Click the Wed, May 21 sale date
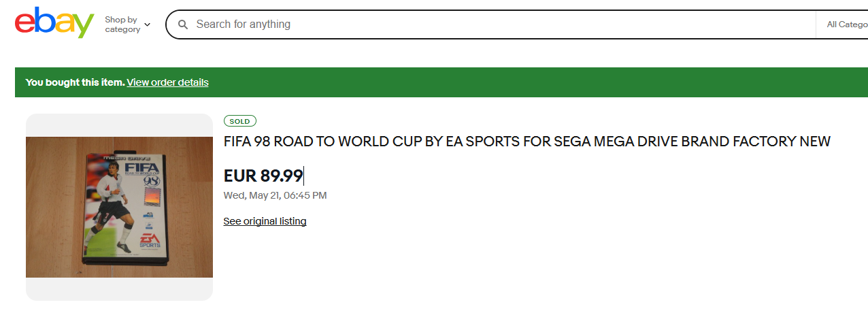 click(x=275, y=195)
